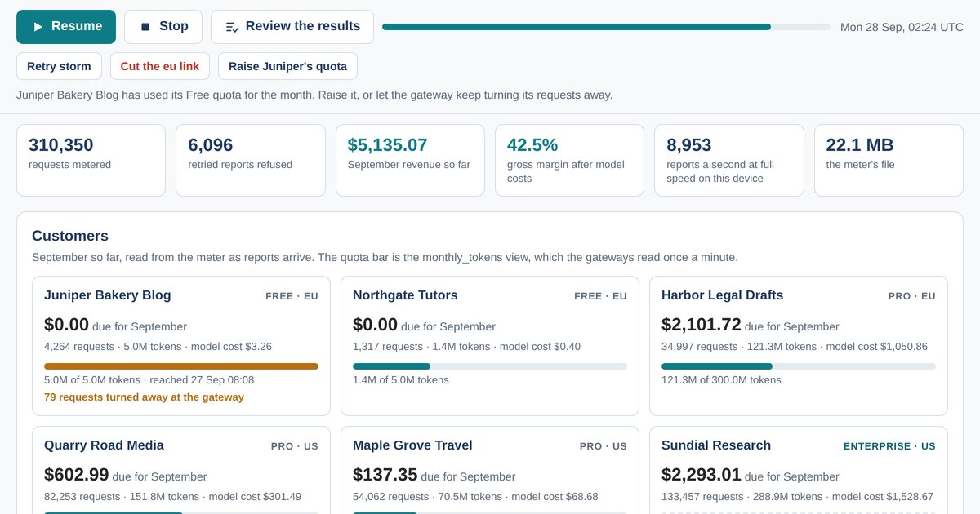The height and width of the screenshot is (514, 980).
Task: Click the Customers heading
Action: pyautogui.click(x=70, y=236)
